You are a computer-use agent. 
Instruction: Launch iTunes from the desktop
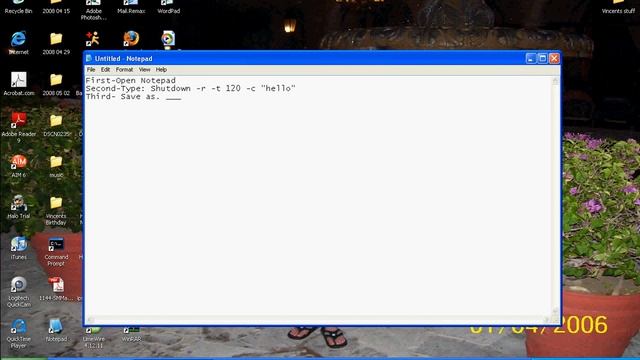(x=18, y=248)
